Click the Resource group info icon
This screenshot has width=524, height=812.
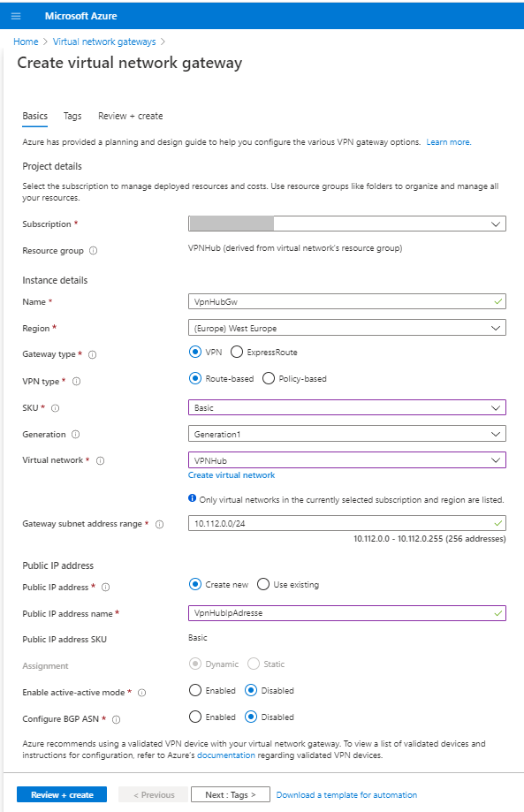point(93,251)
